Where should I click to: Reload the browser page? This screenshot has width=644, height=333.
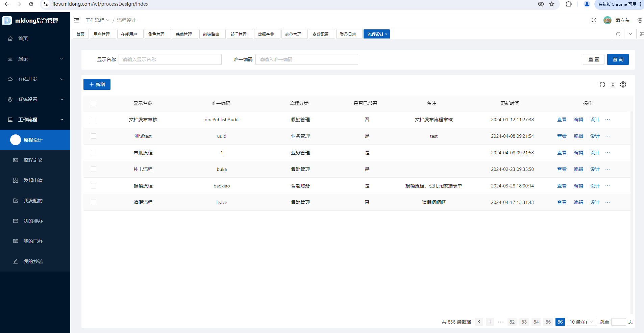(31, 4)
